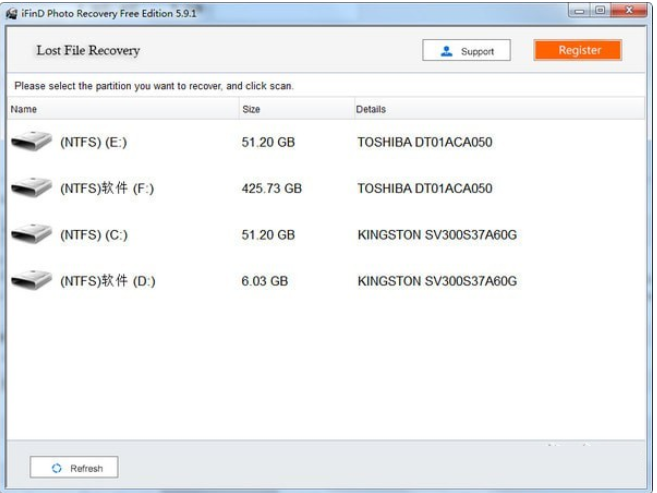This screenshot has height=493, width=657.
Task: Click the 51.20 GB size in C: row
Action: pyautogui.click(x=268, y=235)
